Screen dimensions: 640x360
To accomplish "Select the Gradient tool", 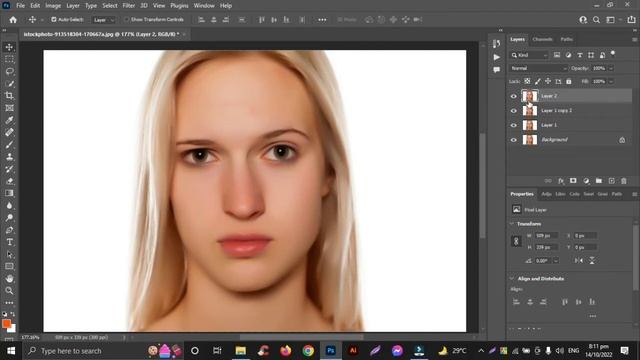I will coord(9,193).
